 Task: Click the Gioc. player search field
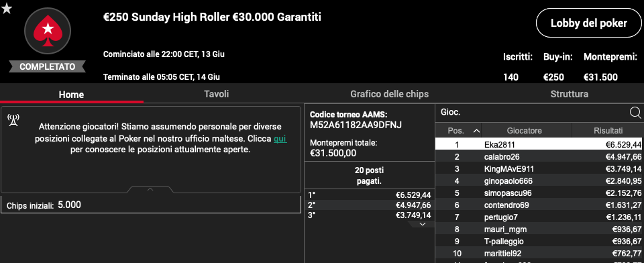coord(532,112)
